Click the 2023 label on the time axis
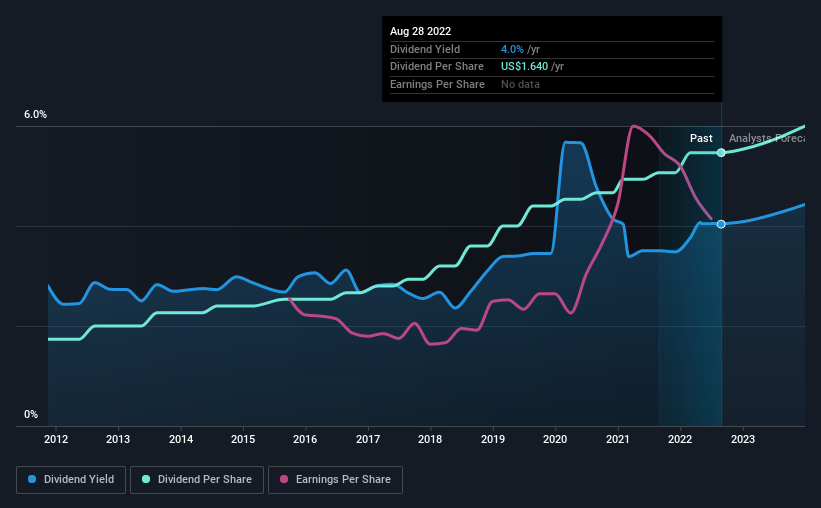Image resolution: width=821 pixels, height=508 pixels. [742, 439]
